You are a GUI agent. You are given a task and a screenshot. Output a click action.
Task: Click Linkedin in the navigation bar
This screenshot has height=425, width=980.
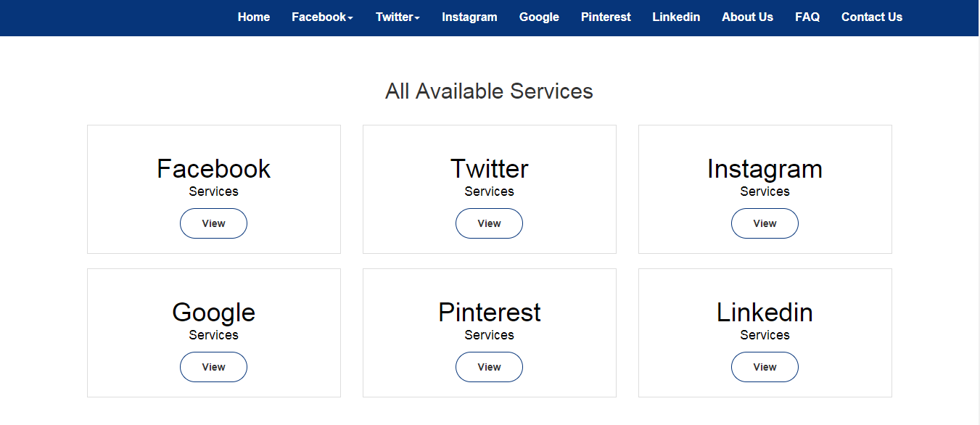[x=676, y=17]
